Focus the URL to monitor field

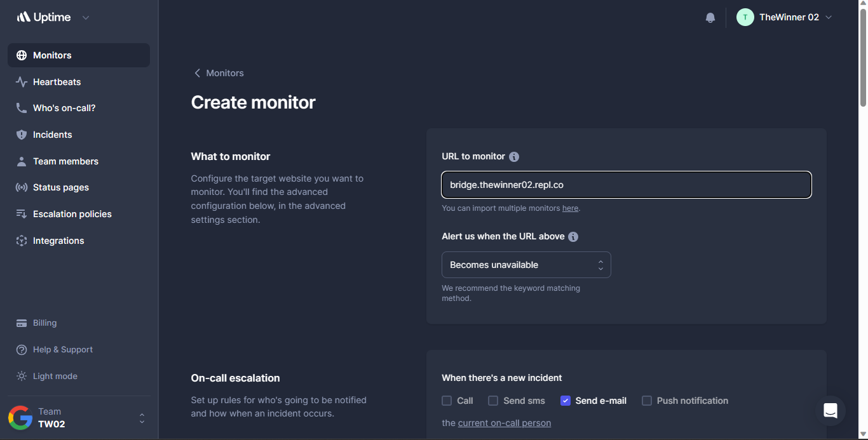(x=626, y=185)
